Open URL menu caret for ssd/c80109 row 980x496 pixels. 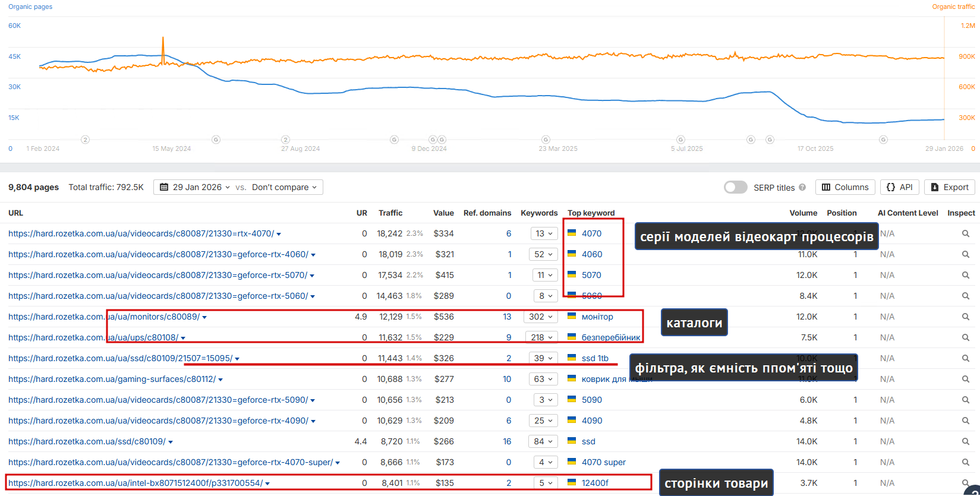click(171, 442)
